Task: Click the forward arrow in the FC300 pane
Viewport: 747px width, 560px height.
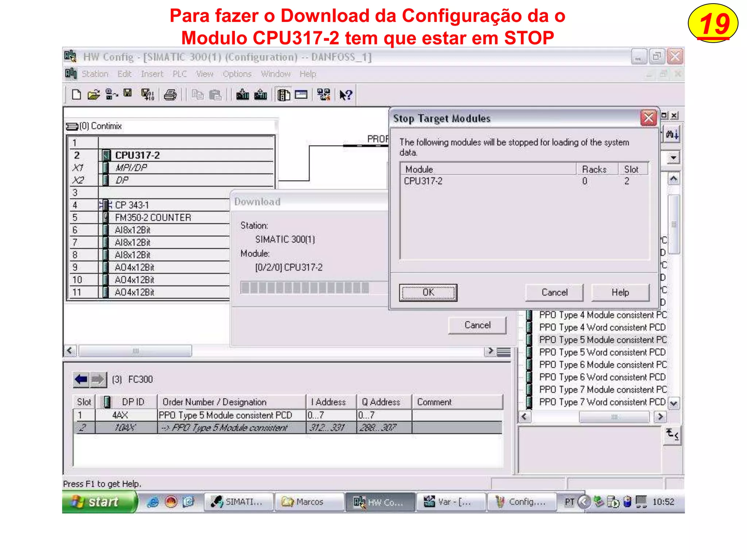Action: 98,380
